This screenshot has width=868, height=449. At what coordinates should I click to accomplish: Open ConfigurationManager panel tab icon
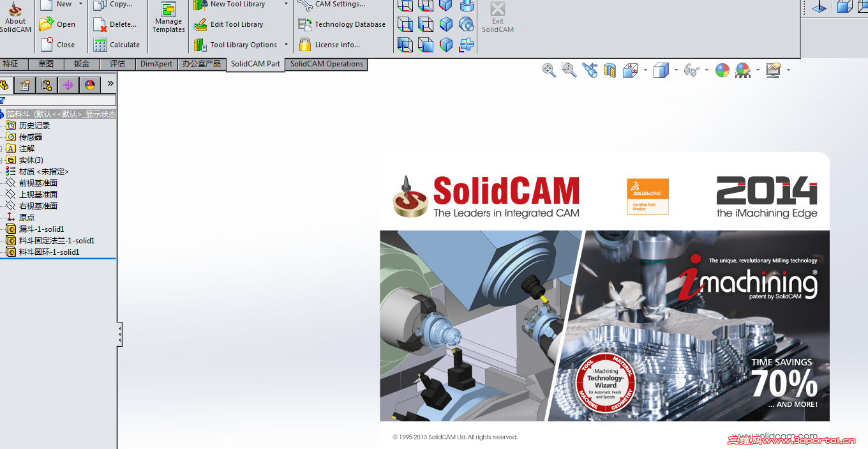click(46, 85)
